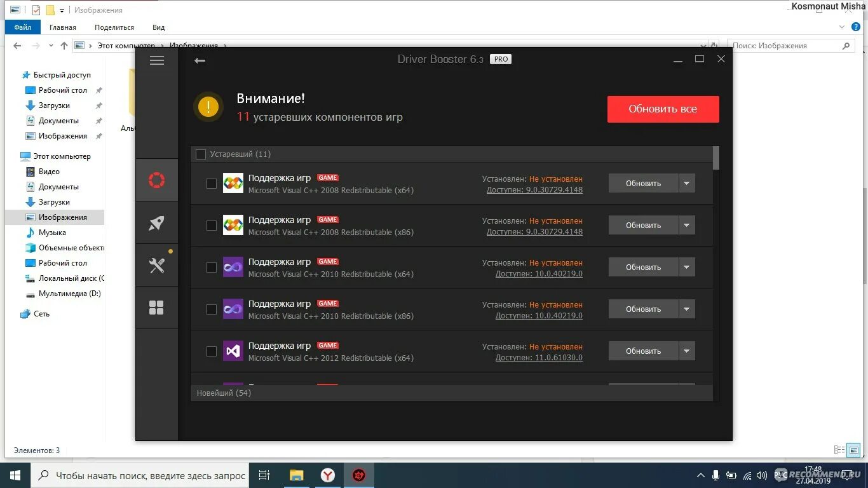868x488 pixels.
Task: Open the 'Главная' ribbon tab
Action: point(63,27)
